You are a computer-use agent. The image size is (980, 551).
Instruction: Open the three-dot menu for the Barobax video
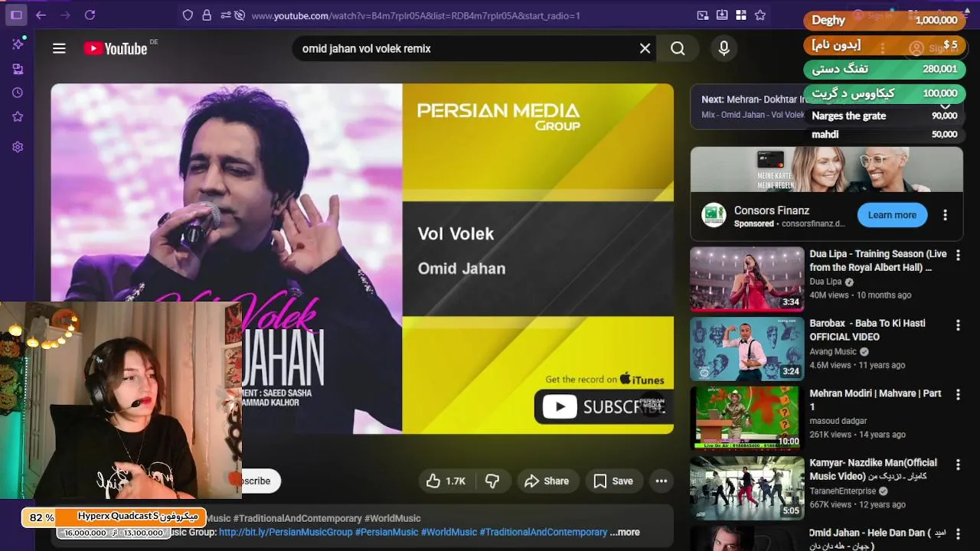tap(957, 325)
